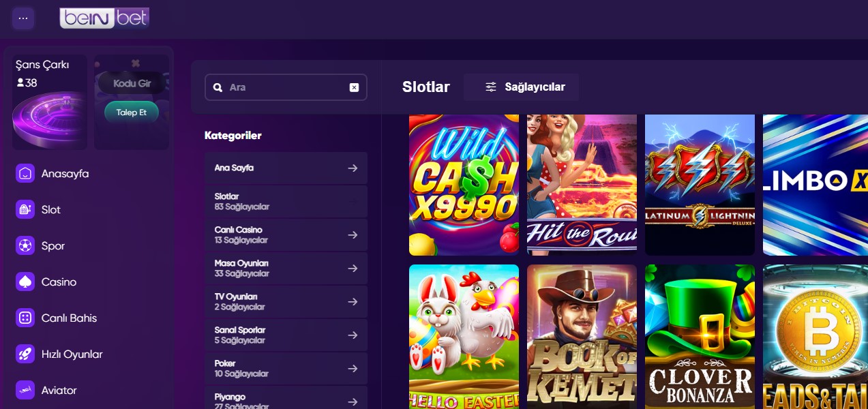Expand the Slotlar category arrow
868x409 pixels.
click(353, 201)
